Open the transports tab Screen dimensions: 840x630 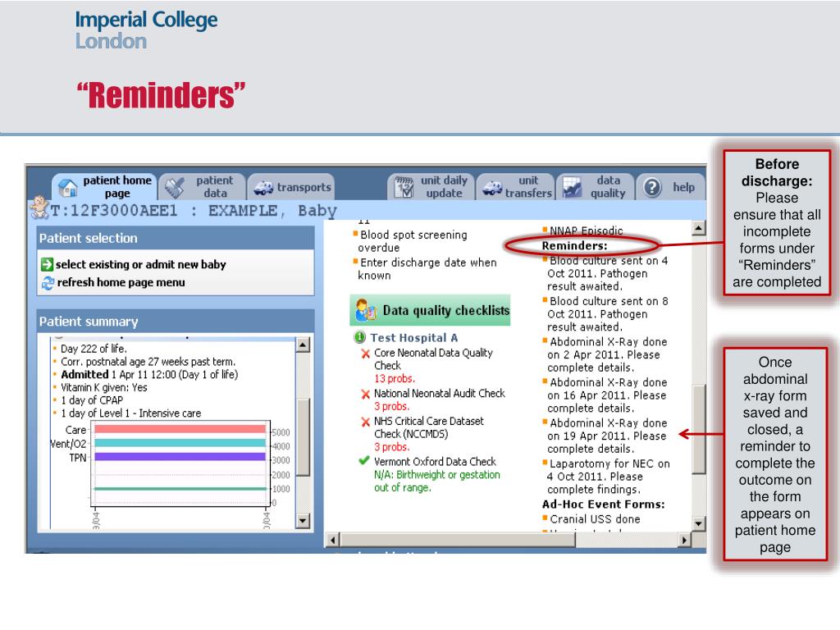coord(291,187)
